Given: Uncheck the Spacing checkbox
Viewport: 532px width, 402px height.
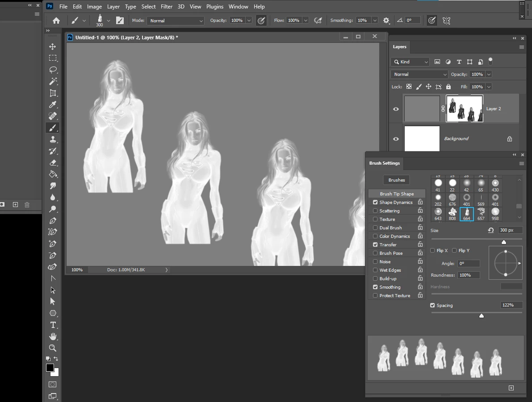Looking at the screenshot, I should click(432, 305).
